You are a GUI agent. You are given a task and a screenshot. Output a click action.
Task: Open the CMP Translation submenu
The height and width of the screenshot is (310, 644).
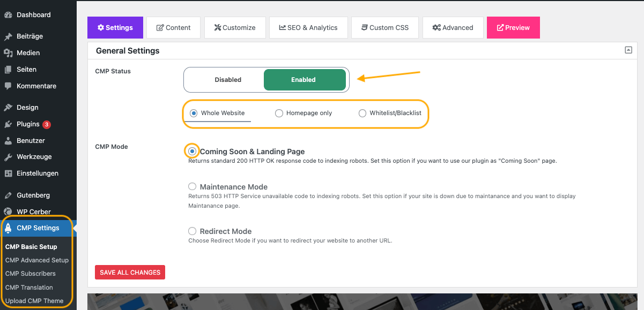[29, 288]
